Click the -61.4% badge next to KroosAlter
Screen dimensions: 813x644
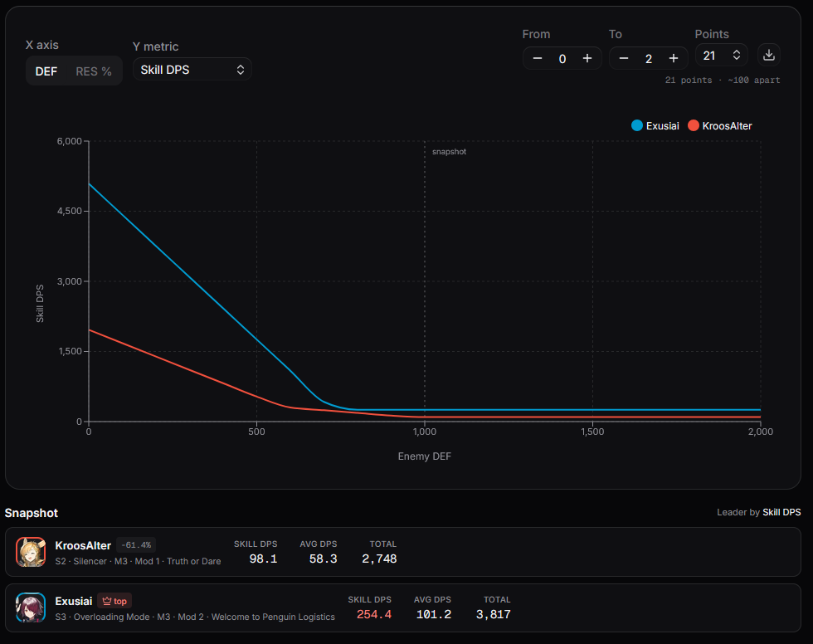coord(136,545)
